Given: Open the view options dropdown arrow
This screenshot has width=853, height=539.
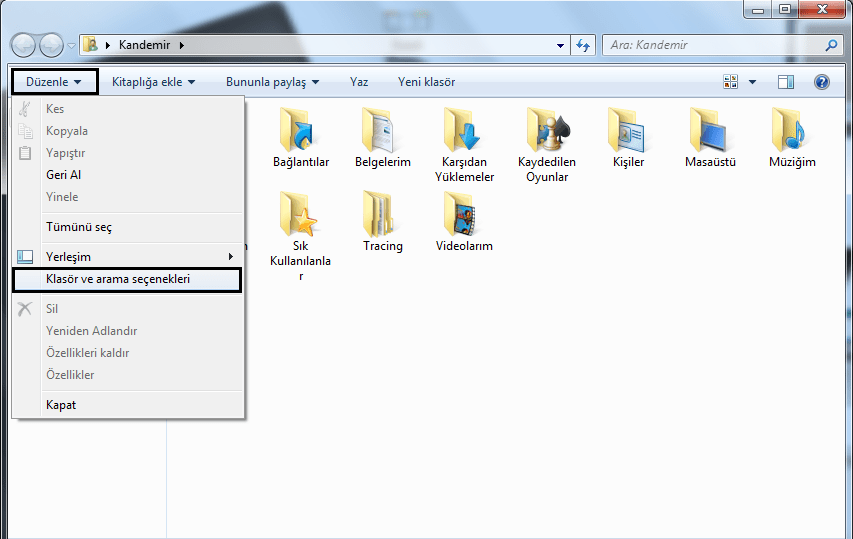Looking at the screenshot, I should point(752,82).
